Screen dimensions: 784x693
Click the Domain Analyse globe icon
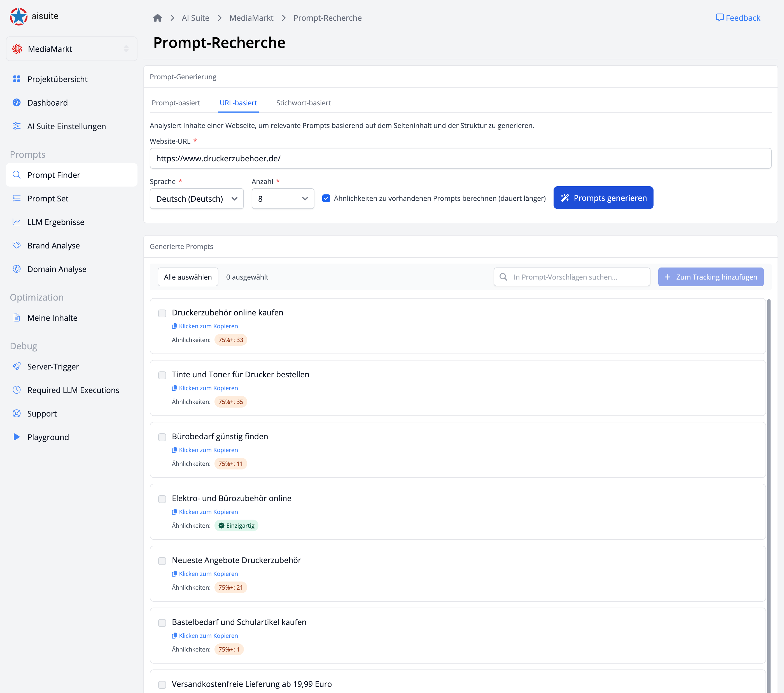(17, 269)
